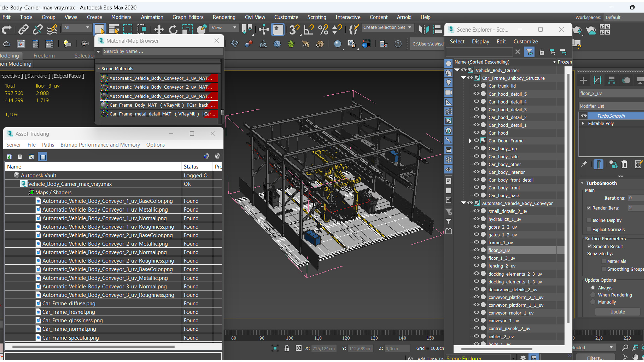Click the Display Lights filter icon in Scene Explorer

point(448,82)
